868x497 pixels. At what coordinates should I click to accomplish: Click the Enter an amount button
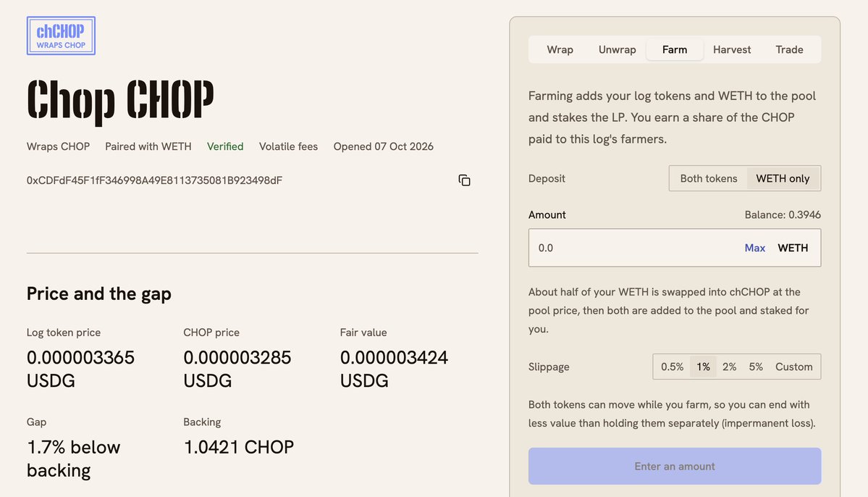(x=674, y=466)
